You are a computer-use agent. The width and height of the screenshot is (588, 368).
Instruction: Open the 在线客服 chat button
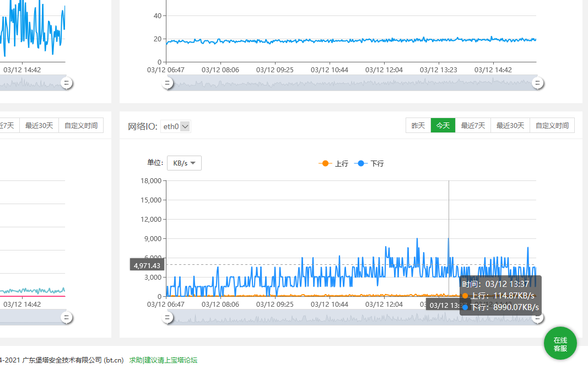tap(560, 344)
